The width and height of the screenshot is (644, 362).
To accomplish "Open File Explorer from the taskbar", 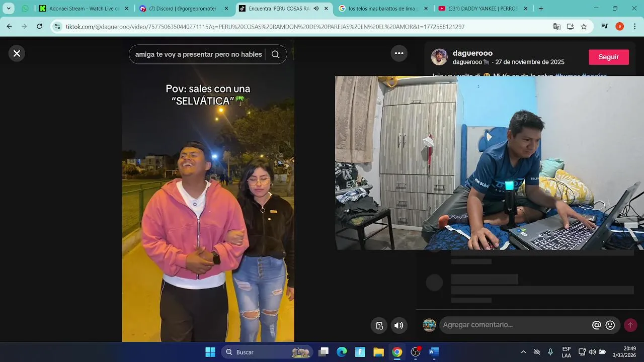I will point(378,352).
